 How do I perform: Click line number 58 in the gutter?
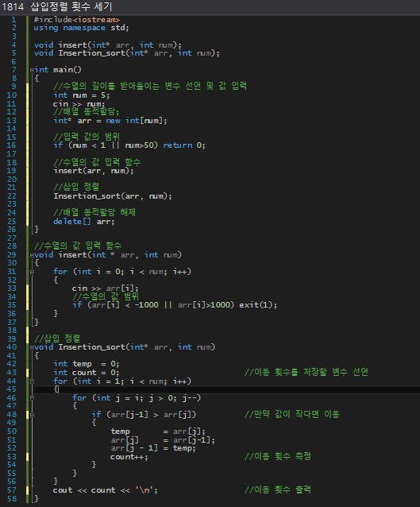(x=12, y=499)
